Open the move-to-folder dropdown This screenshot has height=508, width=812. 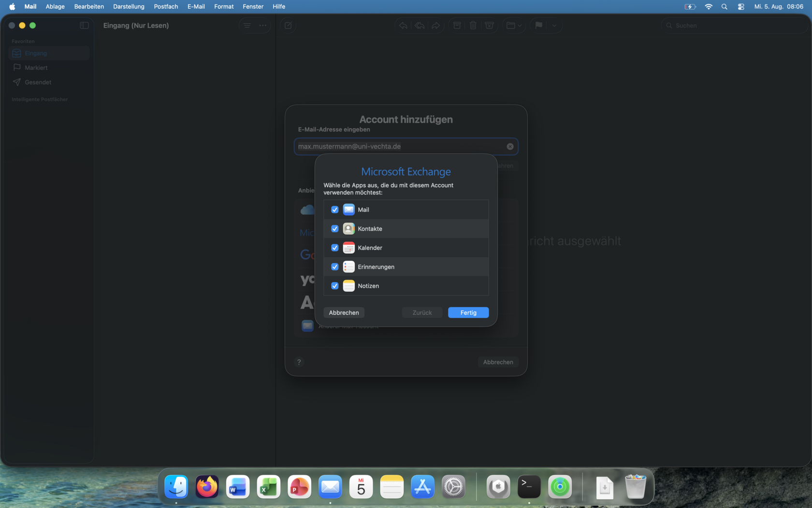click(x=513, y=25)
